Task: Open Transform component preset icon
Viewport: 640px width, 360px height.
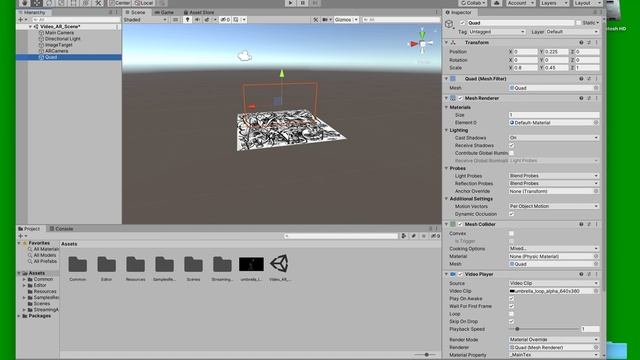Action: point(589,42)
